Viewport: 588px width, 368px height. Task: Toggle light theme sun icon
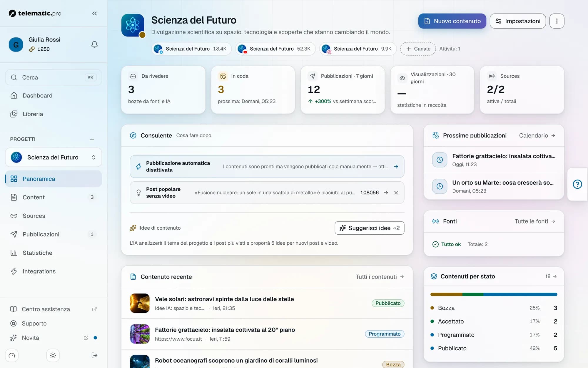click(x=53, y=355)
